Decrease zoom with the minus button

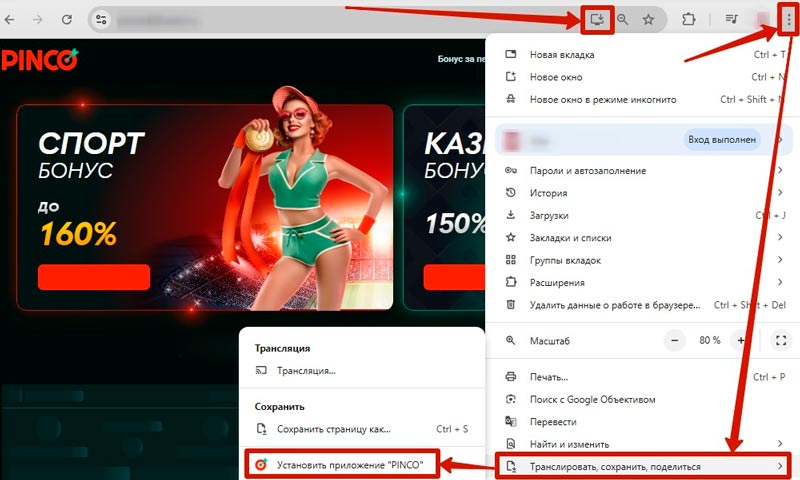click(x=676, y=340)
